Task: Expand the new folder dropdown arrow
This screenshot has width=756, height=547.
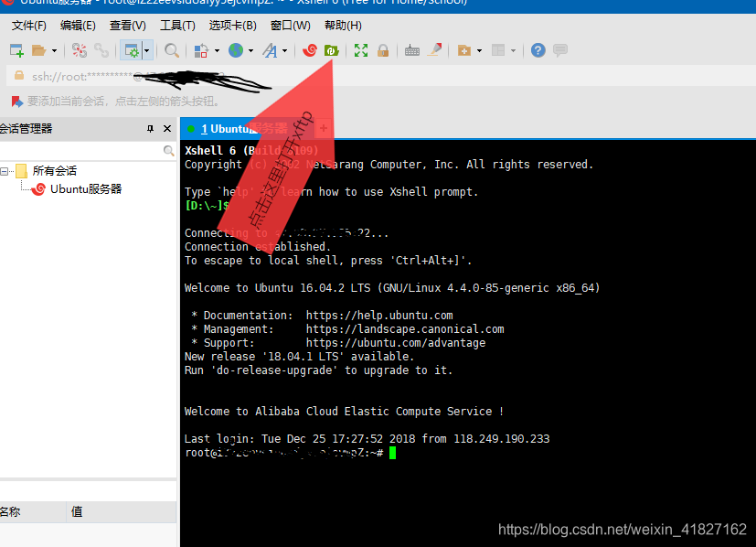Action: pos(479,50)
